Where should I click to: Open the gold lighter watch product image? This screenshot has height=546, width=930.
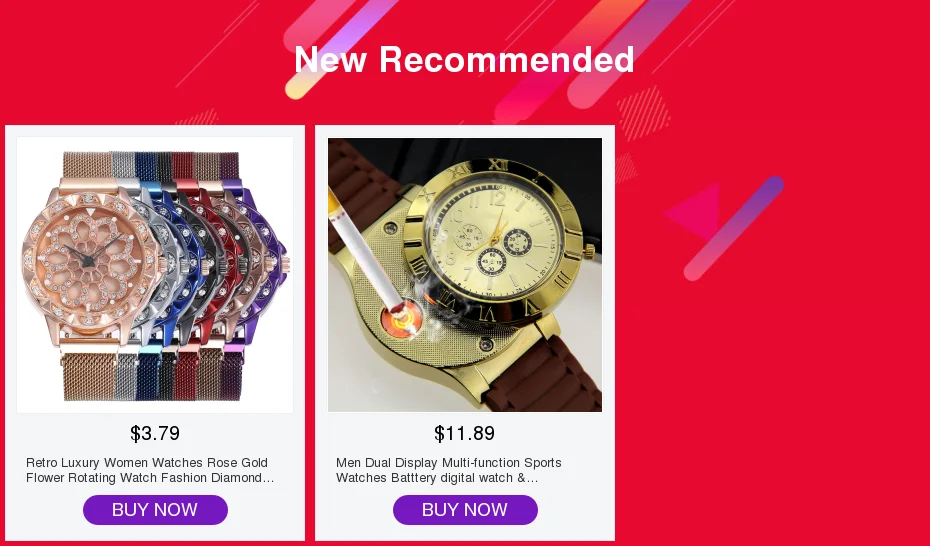tap(465, 275)
